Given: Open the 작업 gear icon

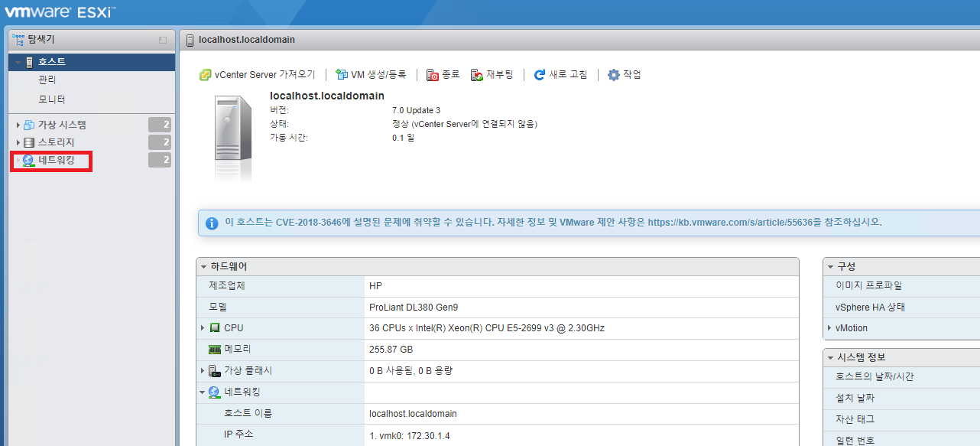Looking at the screenshot, I should click(x=613, y=75).
